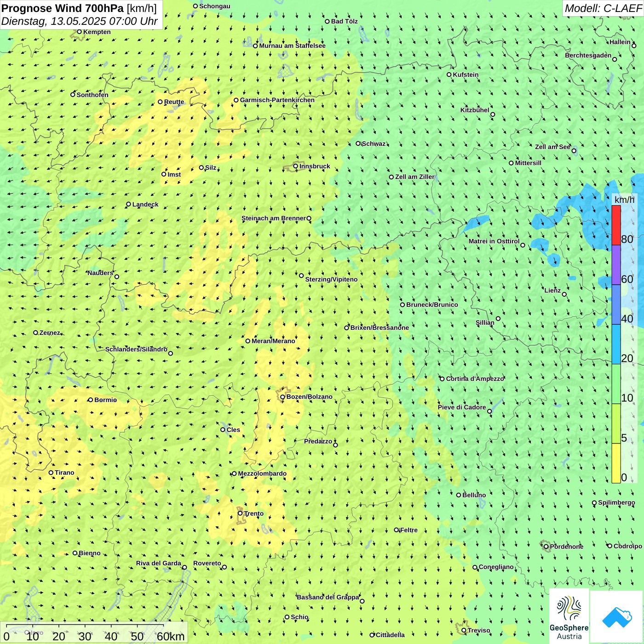This screenshot has height=644, width=644.
Task: Click the 'Bad Tölz' label
Action: pos(345,21)
